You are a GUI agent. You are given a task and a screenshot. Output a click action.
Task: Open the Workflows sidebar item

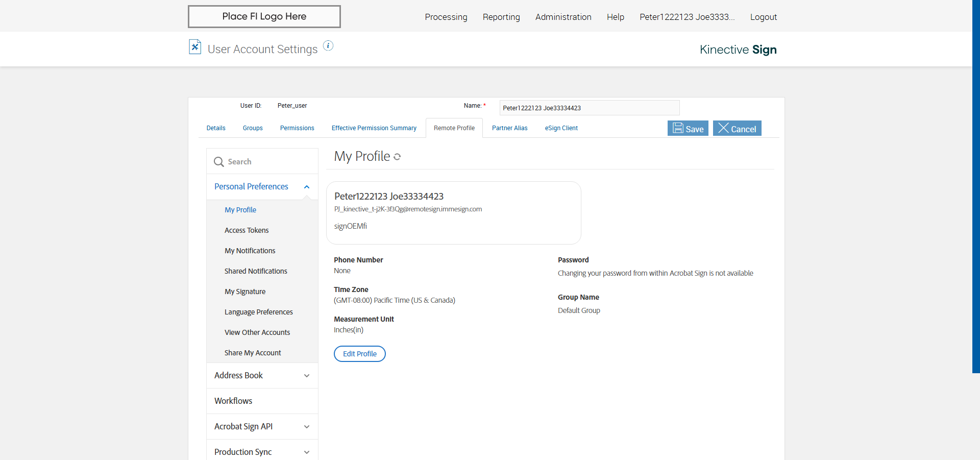(233, 401)
